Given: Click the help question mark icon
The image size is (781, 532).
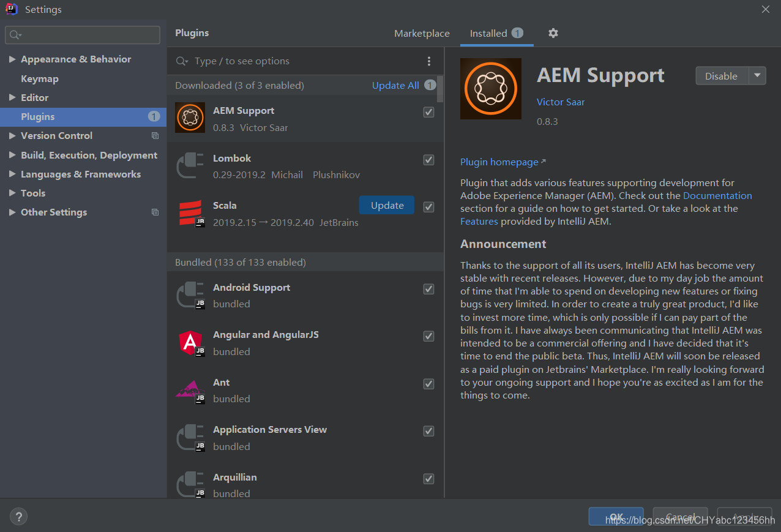Looking at the screenshot, I should [x=18, y=516].
